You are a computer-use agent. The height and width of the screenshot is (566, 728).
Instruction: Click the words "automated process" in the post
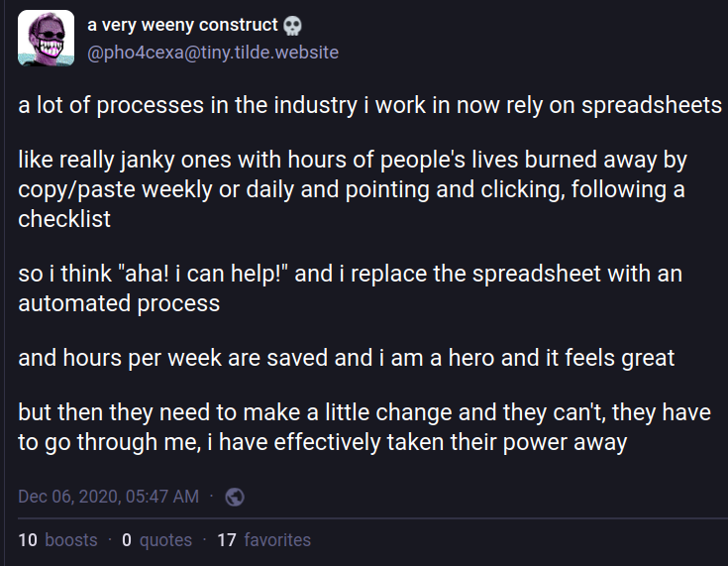[x=119, y=303]
